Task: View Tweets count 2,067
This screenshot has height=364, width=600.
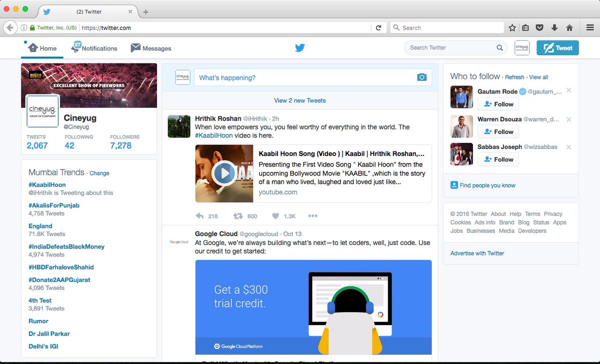Action: (37, 141)
